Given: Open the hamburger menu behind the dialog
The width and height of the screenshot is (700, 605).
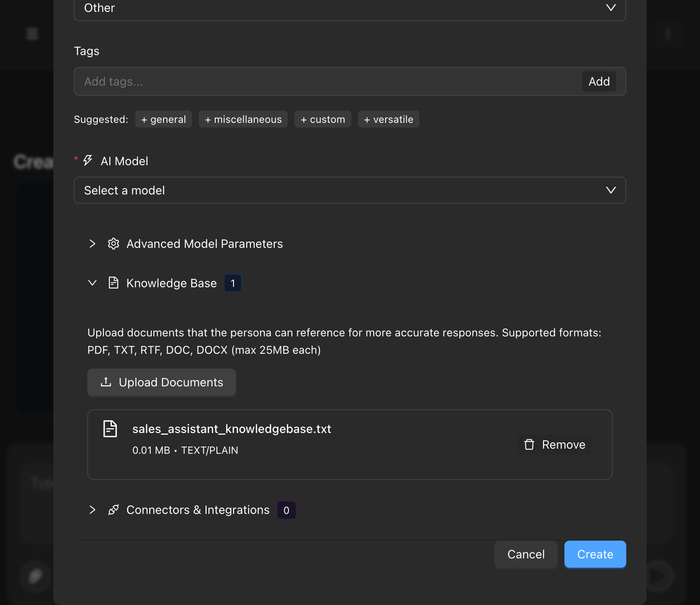Looking at the screenshot, I should coord(32,34).
